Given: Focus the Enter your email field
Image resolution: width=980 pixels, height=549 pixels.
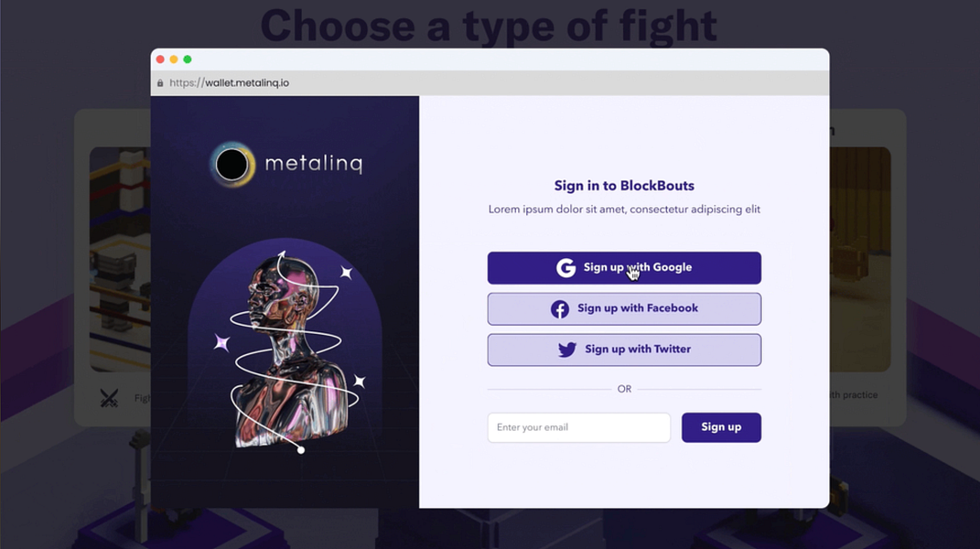Looking at the screenshot, I should (x=578, y=427).
